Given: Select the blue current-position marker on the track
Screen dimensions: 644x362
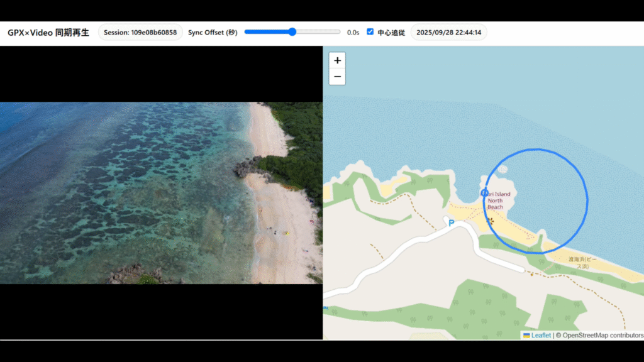Looking at the screenshot, I should click(x=484, y=193).
